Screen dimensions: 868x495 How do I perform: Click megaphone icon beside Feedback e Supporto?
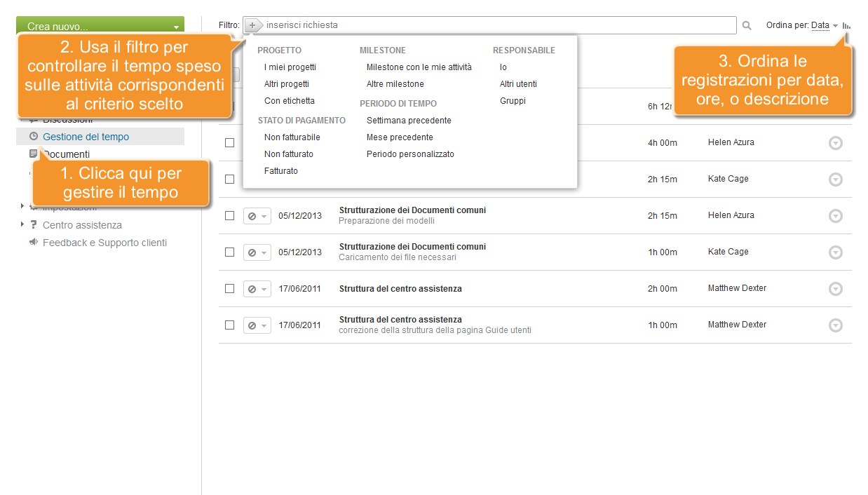click(x=33, y=243)
